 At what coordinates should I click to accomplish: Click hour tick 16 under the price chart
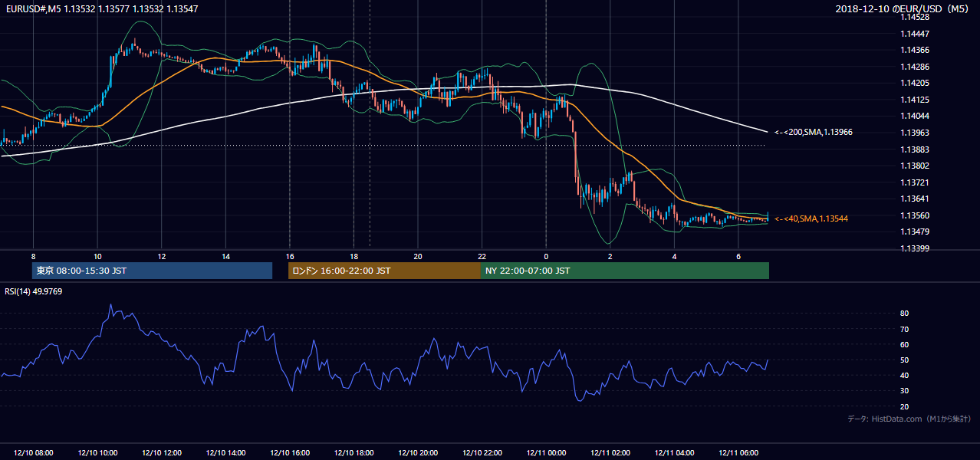pyautogui.click(x=290, y=256)
